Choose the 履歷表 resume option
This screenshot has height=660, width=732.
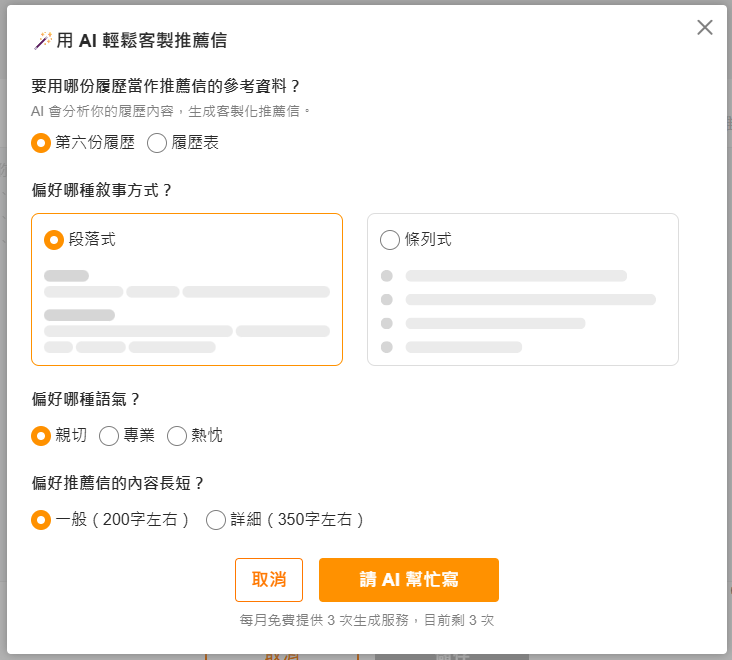(157, 143)
